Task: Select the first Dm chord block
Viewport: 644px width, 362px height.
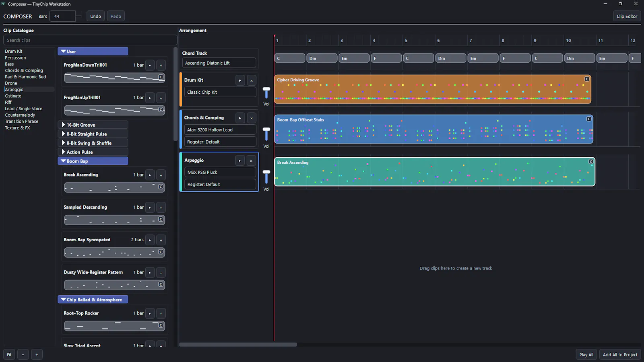Action: (322, 58)
